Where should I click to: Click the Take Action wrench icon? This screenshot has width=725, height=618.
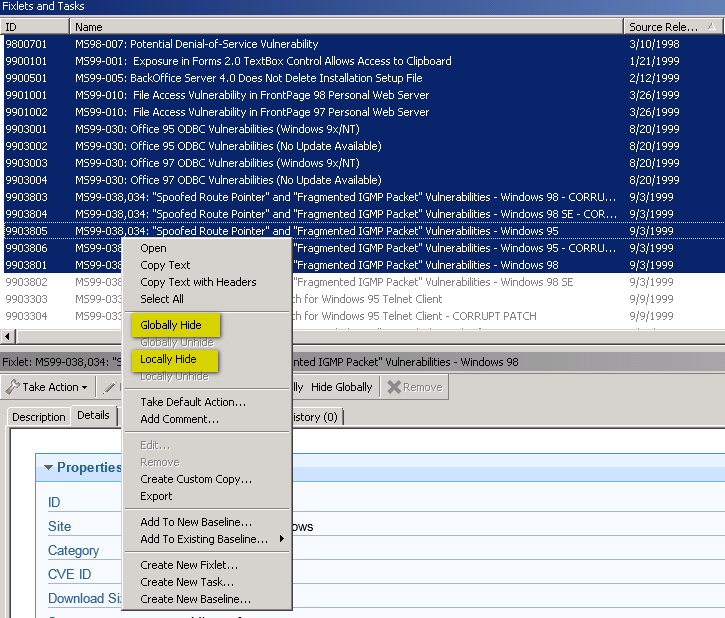coord(12,387)
